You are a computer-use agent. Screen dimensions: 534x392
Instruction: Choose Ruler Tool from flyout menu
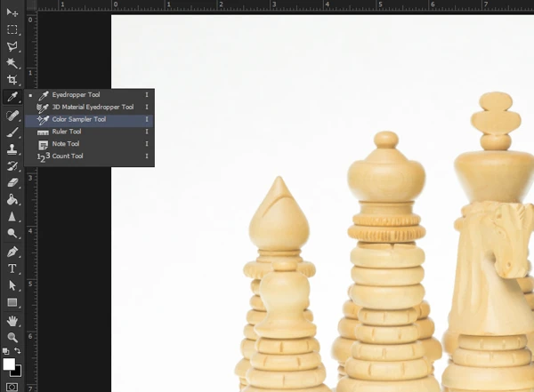66,132
